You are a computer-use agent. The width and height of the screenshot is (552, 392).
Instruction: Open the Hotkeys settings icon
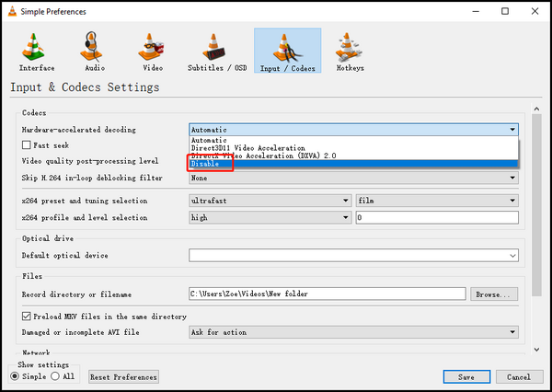click(x=349, y=51)
